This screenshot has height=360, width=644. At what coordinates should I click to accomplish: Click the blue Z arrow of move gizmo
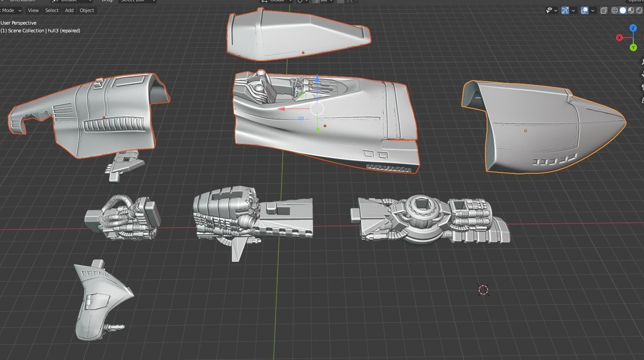click(x=317, y=78)
